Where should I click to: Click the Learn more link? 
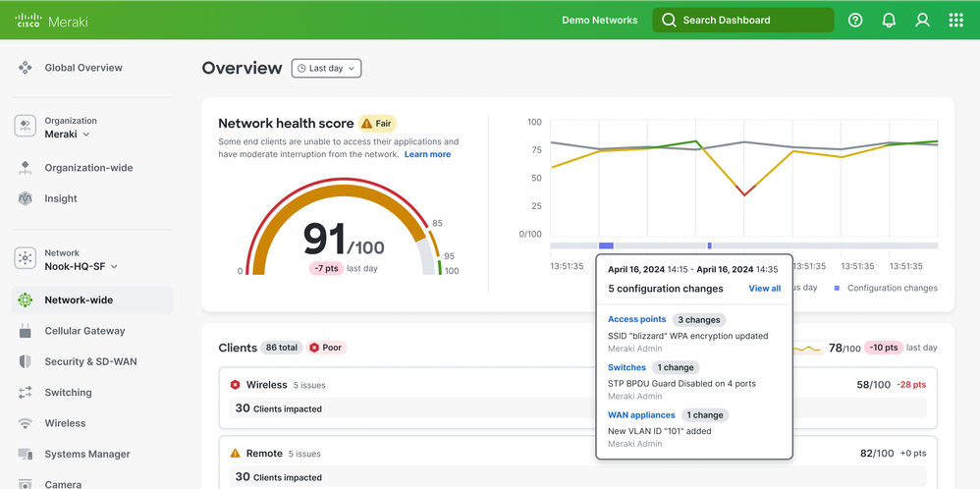pyautogui.click(x=427, y=154)
